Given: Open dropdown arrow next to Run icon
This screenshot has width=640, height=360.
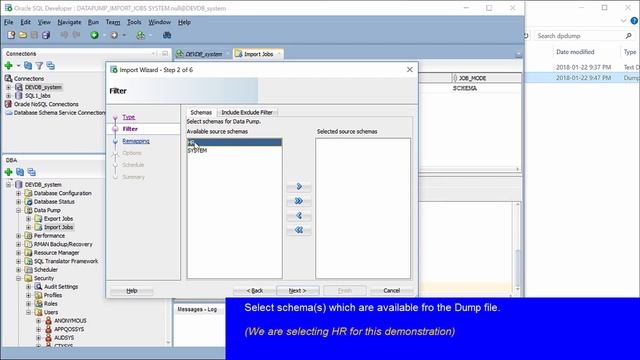Looking at the screenshot, I should tap(104, 36).
